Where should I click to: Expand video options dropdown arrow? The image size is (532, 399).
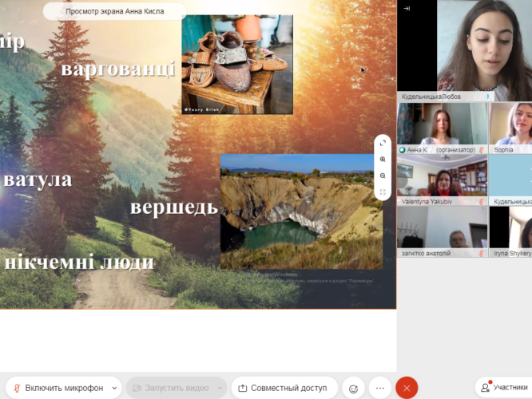[x=219, y=388]
